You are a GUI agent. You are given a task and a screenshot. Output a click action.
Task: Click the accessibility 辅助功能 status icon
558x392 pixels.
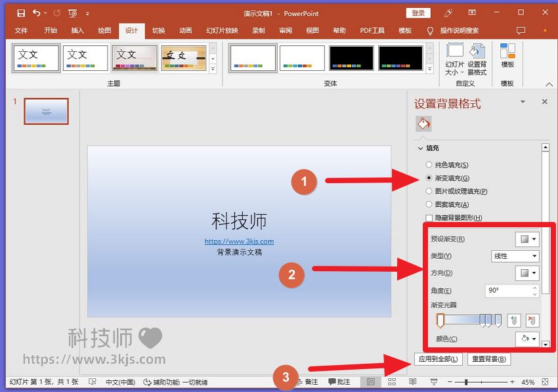(x=147, y=382)
